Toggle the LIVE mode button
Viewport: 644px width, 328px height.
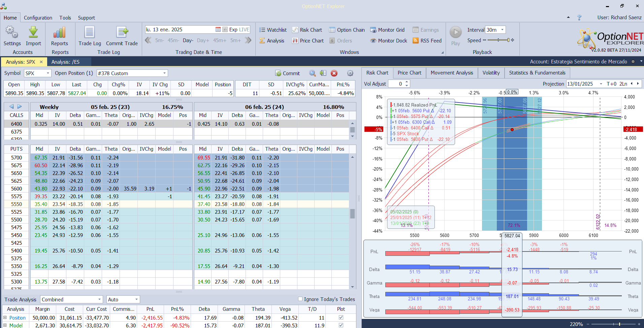[x=244, y=30]
